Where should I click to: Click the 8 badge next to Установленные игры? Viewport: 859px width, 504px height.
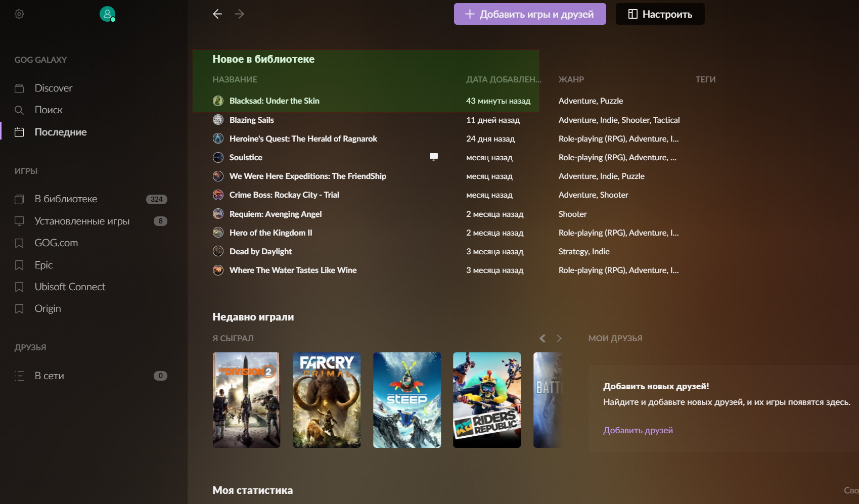coord(160,221)
